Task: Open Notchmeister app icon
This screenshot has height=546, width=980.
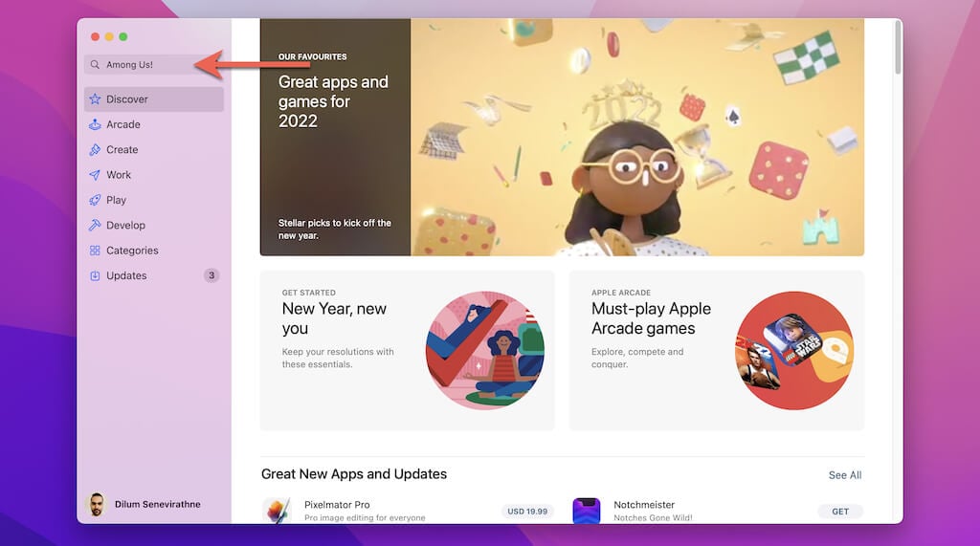Action: tap(587, 511)
